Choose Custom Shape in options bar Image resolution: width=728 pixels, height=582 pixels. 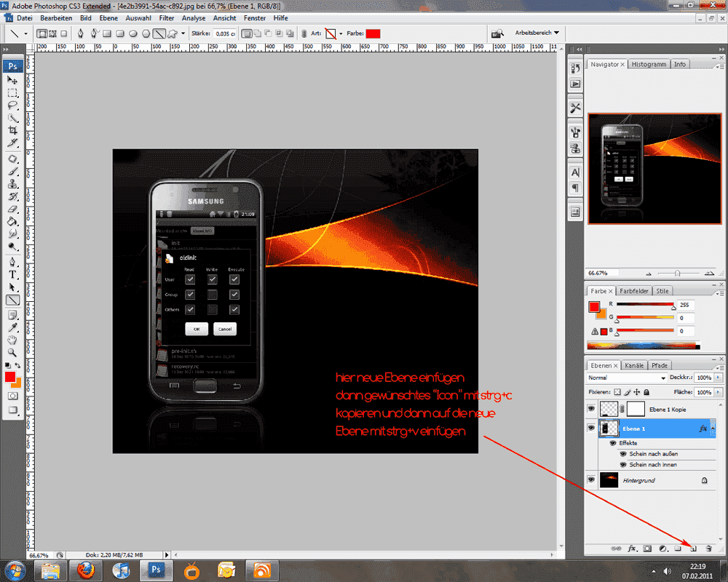173,33
